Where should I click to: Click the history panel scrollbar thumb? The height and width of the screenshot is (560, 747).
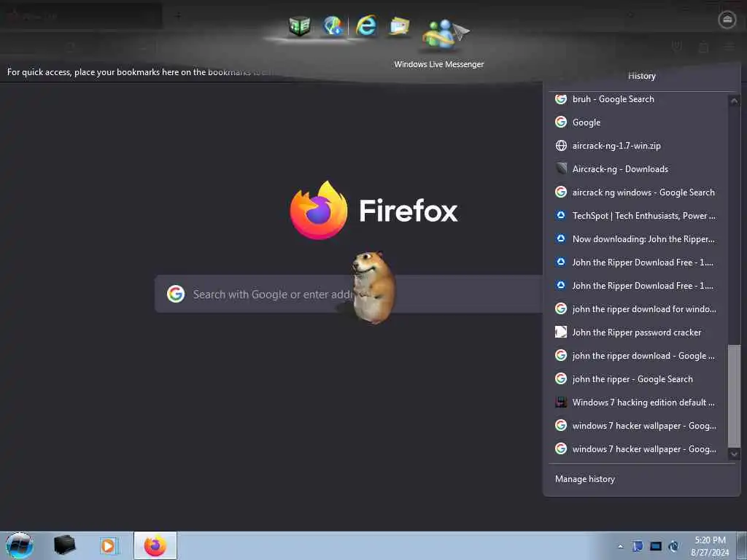734,396
